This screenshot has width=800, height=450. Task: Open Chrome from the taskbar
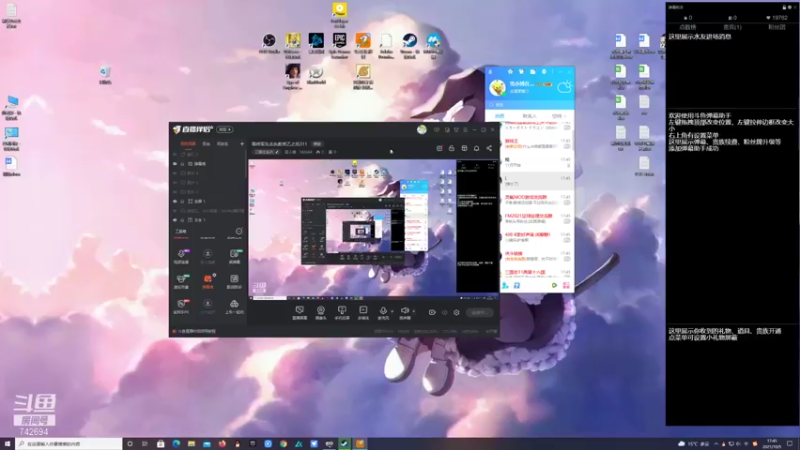283,444
